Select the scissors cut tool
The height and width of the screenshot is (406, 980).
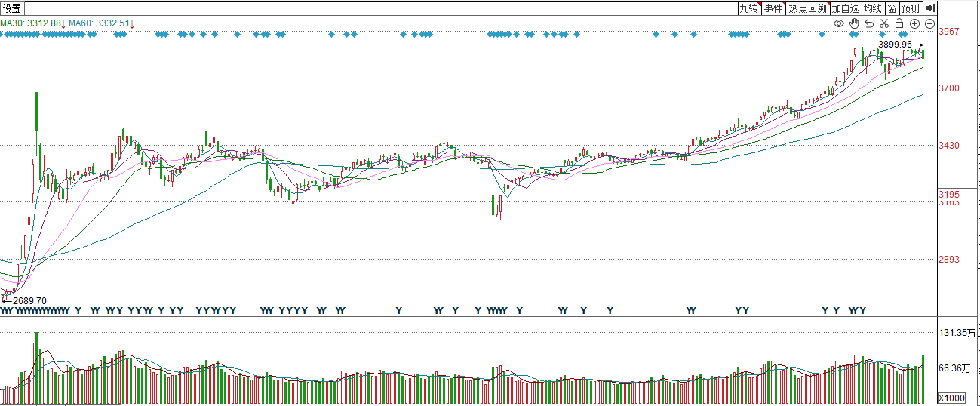884,24
